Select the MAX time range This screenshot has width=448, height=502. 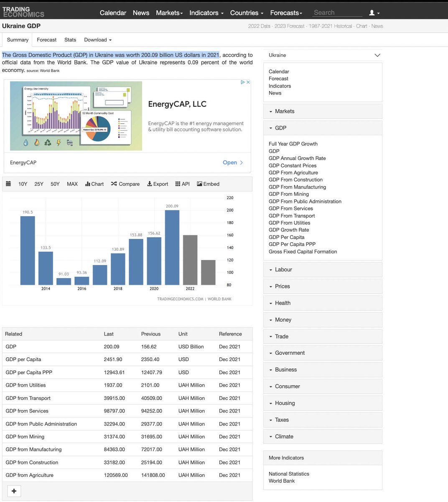[x=72, y=184]
